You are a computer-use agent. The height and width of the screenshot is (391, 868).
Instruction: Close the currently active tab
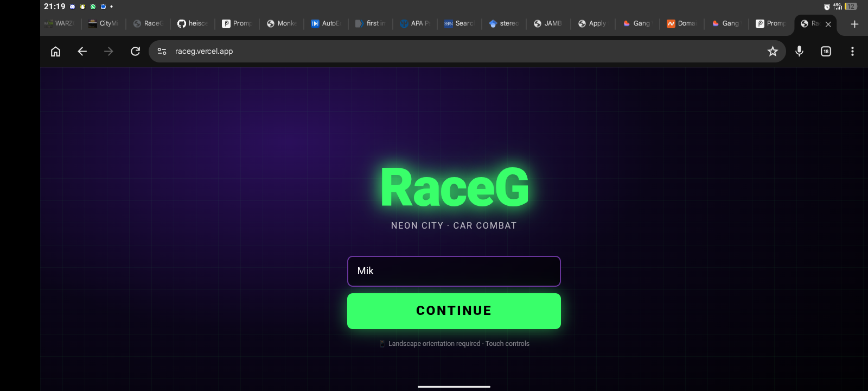tap(828, 24)
